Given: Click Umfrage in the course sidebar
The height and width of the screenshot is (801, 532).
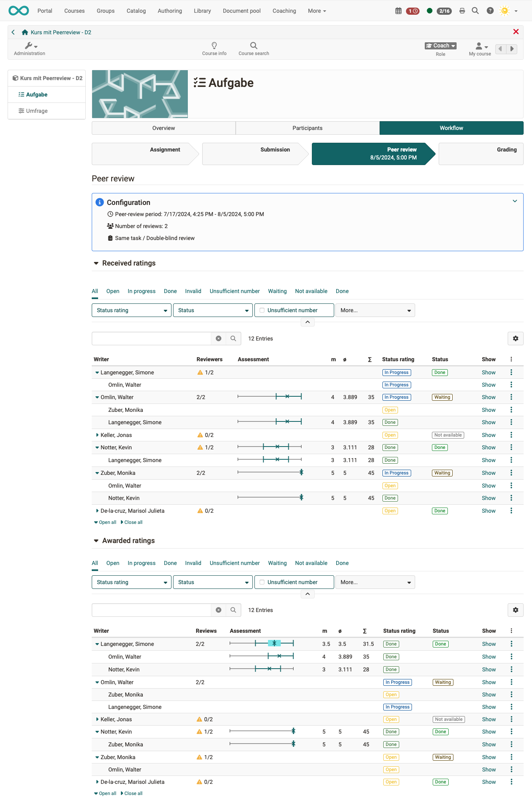Looking at the screenshot, I should [37, 111].
